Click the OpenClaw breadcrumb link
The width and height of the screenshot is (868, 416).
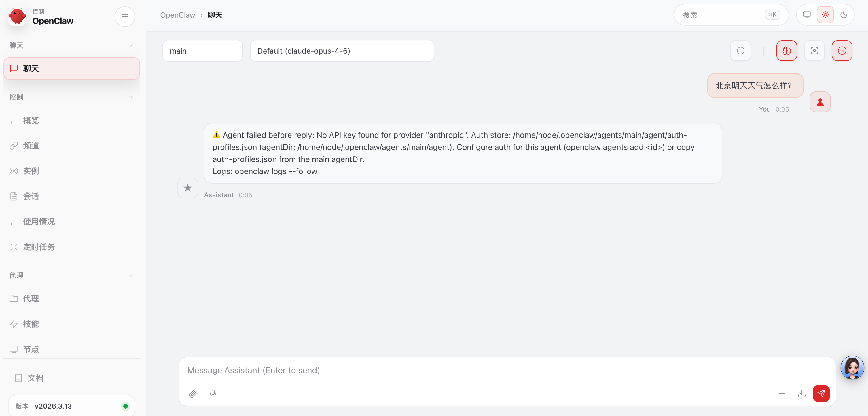click(178, 15)
